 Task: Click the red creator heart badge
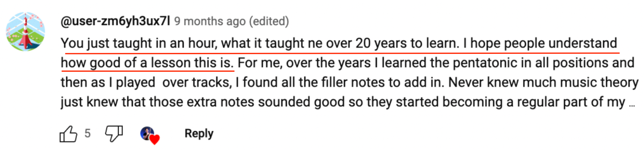[x=155, y=139]
